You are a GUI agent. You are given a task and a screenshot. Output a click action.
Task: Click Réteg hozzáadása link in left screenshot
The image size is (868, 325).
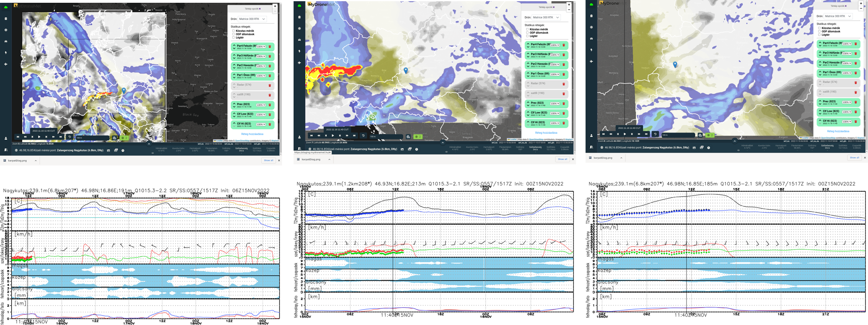pyautogui.click(x=252, y=134)
